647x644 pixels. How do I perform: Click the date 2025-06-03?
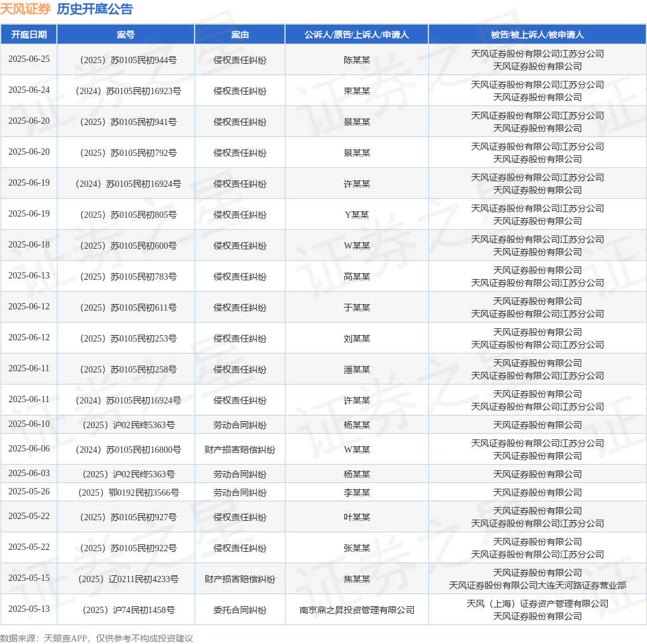(x=29, y=474)
